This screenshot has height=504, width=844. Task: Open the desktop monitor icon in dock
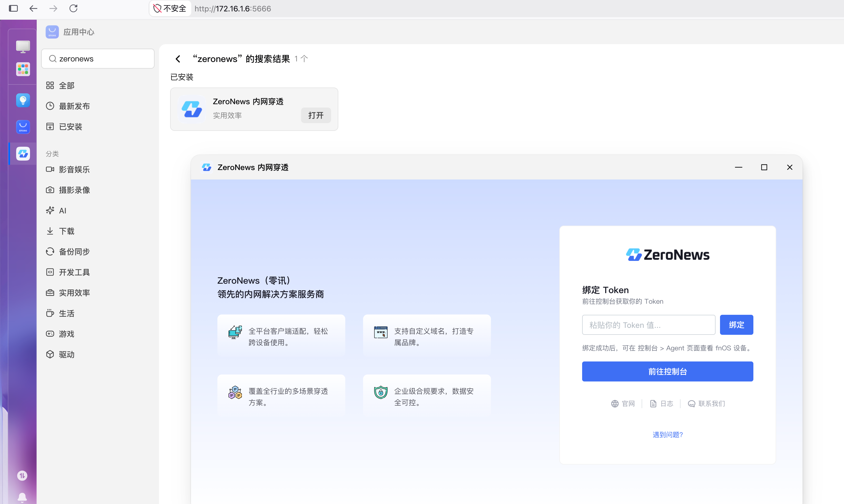[x=23, y=46]
